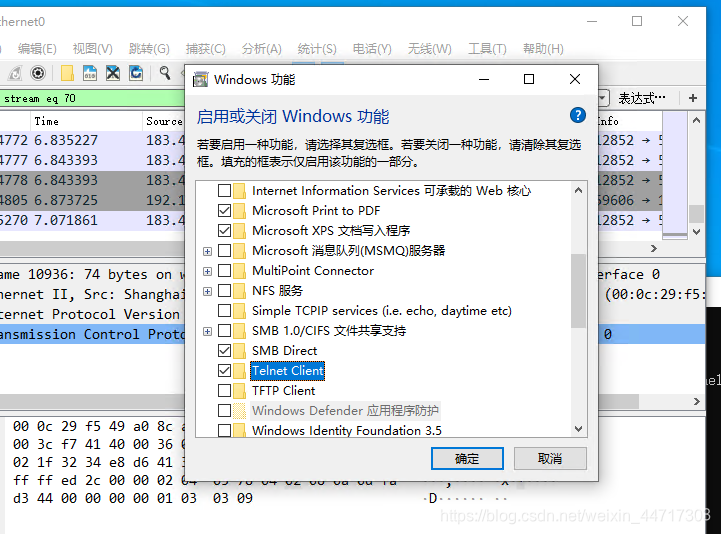Viewport: 721px width, 534px height.
Task: Select the Frame 10936 detail row
Action: pos(92,275)
